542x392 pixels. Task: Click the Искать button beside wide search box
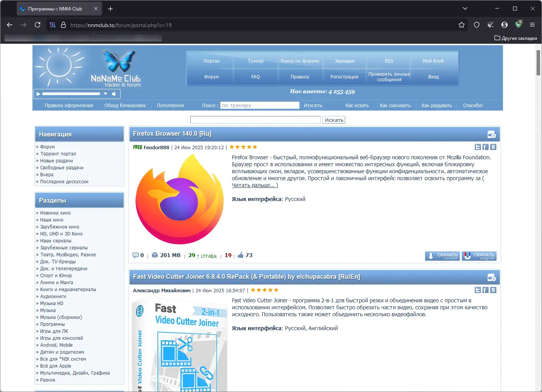pos(334,120)
